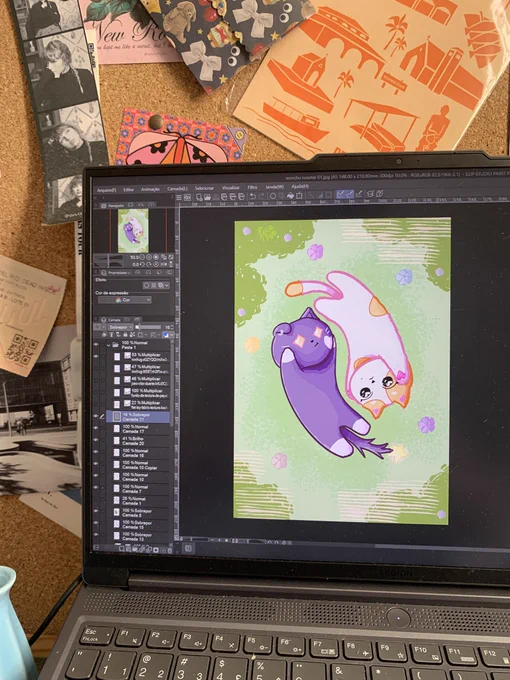Click the Navigator zoom out icon
Image resolution: width=510 pixels, height=680 pixels.
pos(142,257)
